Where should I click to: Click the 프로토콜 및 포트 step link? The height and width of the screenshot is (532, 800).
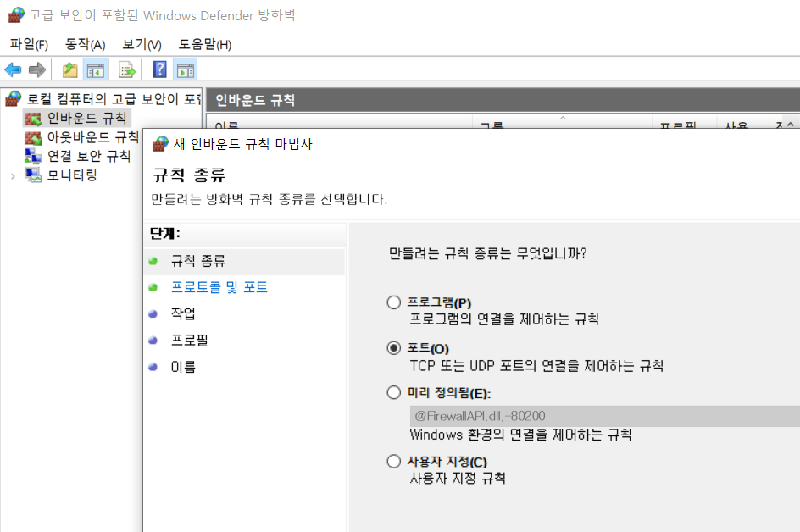coord(219,287)
